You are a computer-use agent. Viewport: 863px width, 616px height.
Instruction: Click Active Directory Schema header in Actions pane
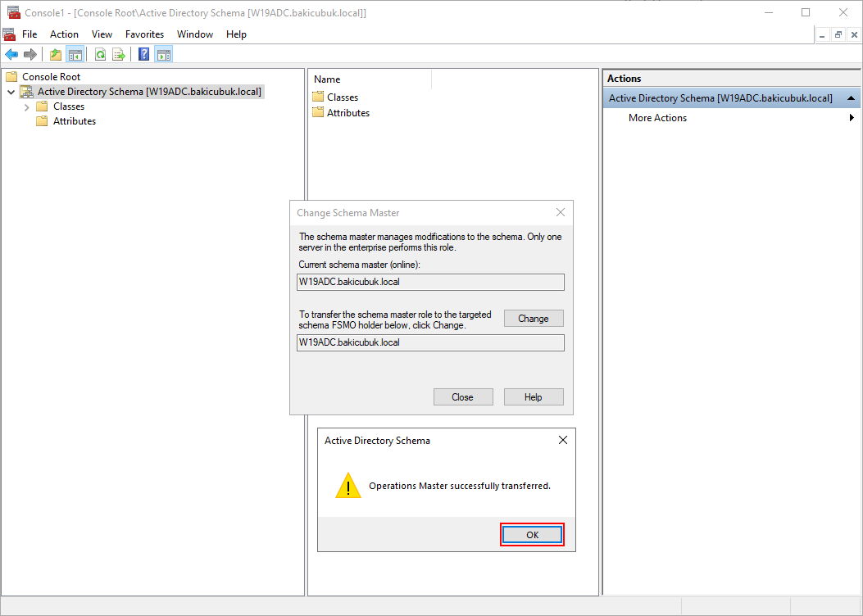click(732, 98)
